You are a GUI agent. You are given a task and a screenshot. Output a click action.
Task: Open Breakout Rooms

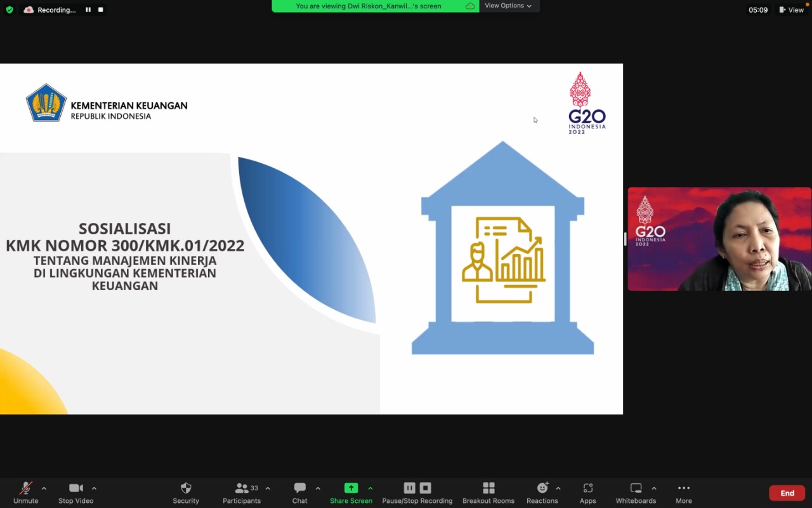(488, 488)
